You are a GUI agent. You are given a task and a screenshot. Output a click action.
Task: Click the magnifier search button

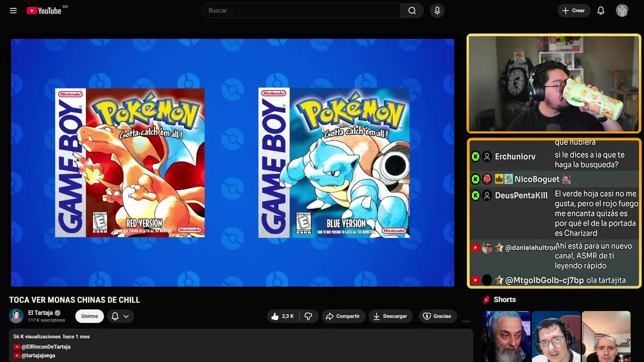412,11
